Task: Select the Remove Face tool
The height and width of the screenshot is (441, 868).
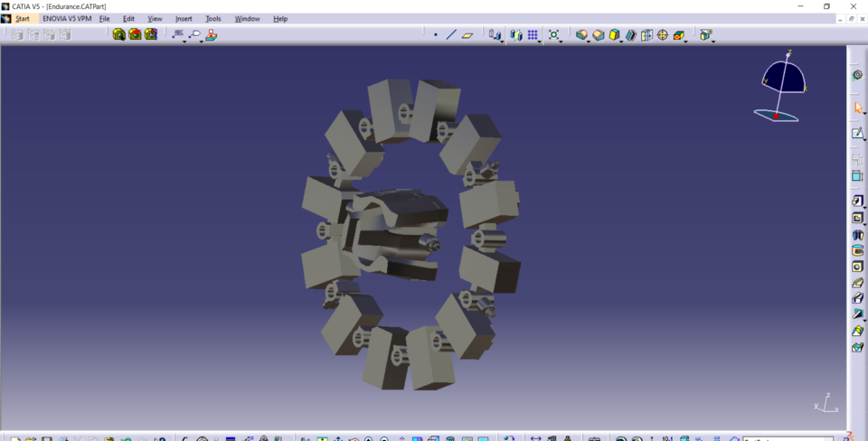Action: pos(679,35)
